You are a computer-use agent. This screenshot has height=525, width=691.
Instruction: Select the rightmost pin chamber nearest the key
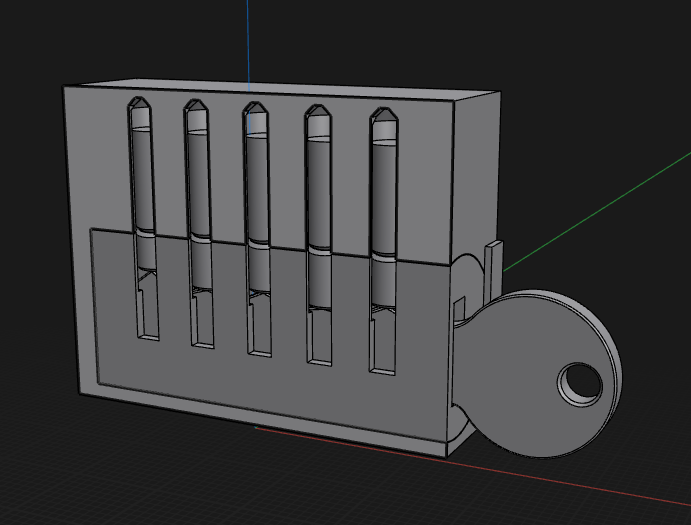tap(383, 241)
